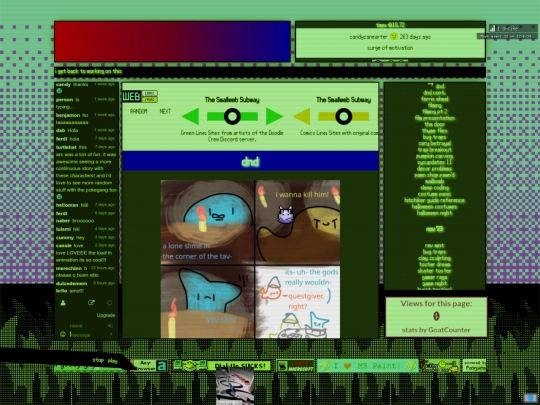Open the 'bug traps' comic link above 'pumpkin carving'

click(435, 137)
